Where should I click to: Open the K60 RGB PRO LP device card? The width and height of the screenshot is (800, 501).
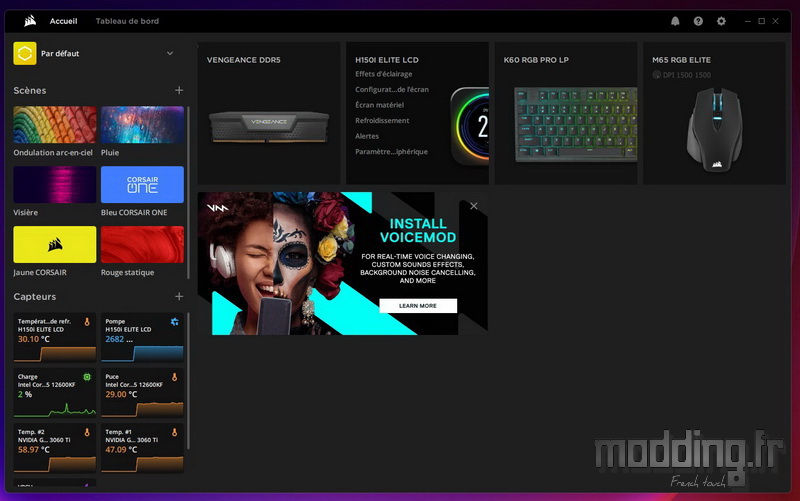(566, 113)
